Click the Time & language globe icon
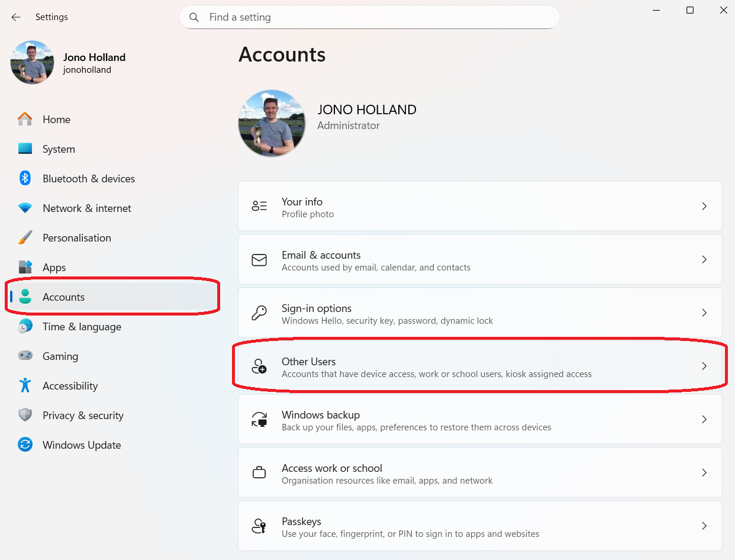This screenshot has width=735, height=560. click(x=25, y=326)
